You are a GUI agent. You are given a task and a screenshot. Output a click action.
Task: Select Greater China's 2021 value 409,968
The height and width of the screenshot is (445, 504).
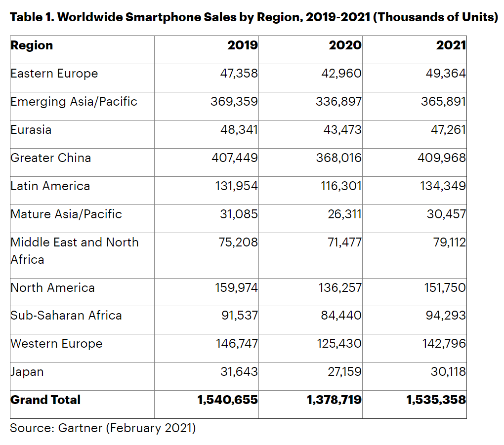pyautogui.click(x=443, y=158)
